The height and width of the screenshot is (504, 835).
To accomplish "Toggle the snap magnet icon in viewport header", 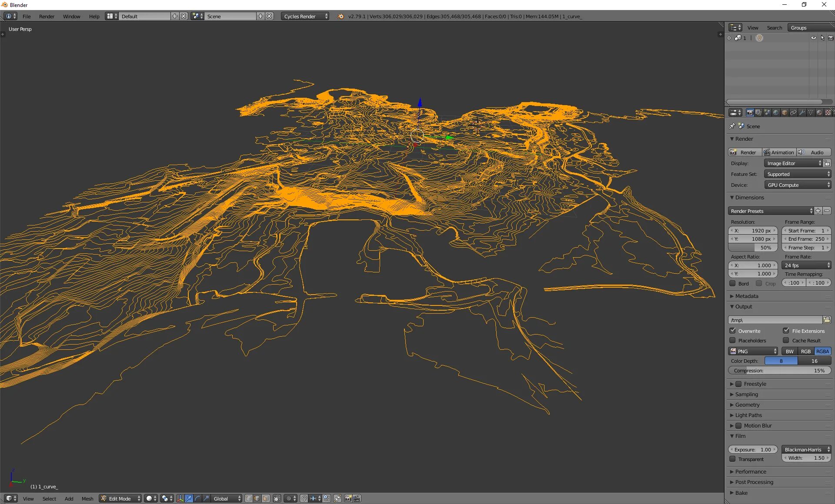I will pyautogui.click(x=304, y=498).
